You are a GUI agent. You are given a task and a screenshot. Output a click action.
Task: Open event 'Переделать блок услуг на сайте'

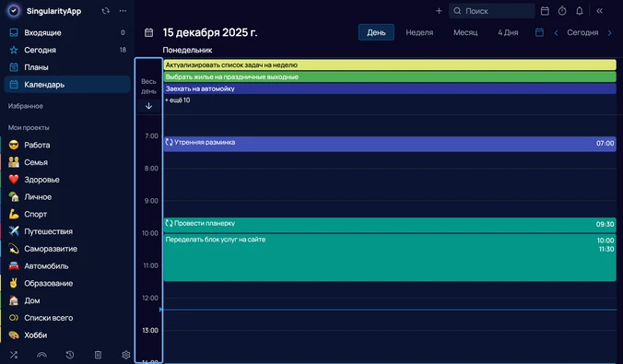(x=389, y=257)
